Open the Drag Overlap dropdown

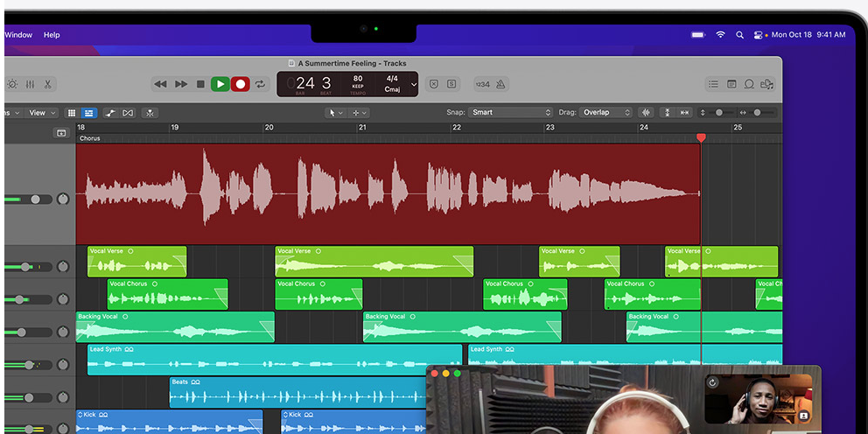pos(605,112)
